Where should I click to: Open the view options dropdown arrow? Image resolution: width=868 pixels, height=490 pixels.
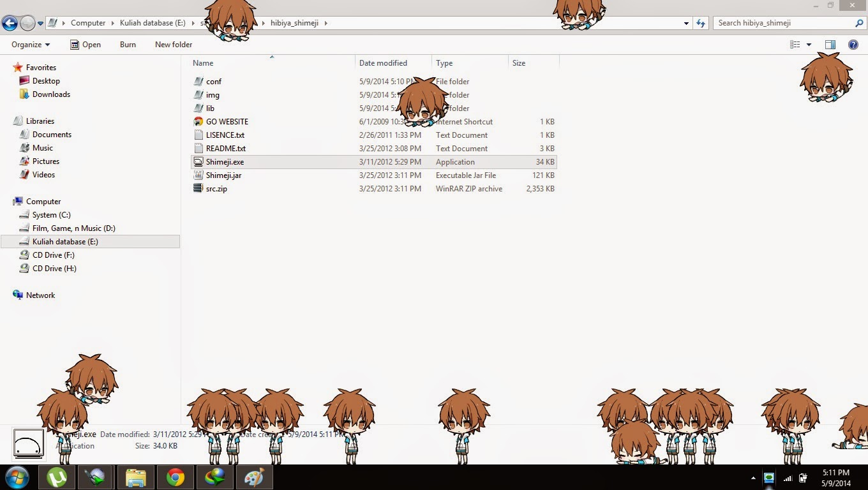[809, 45]
